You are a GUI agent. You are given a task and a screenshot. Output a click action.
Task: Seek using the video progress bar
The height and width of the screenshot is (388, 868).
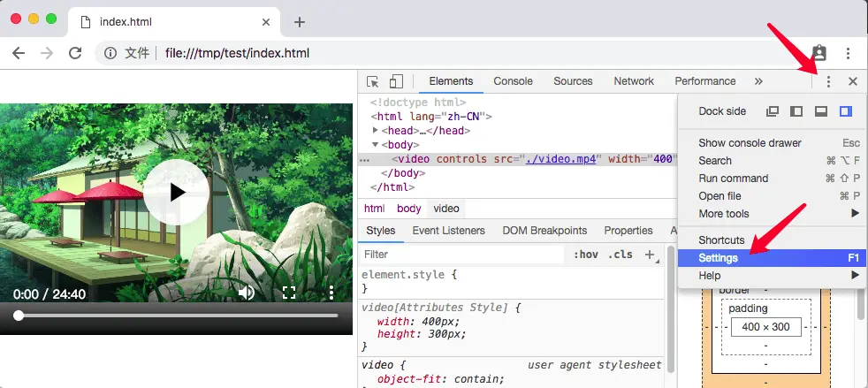pyautogui.click(x=176, y=316)
